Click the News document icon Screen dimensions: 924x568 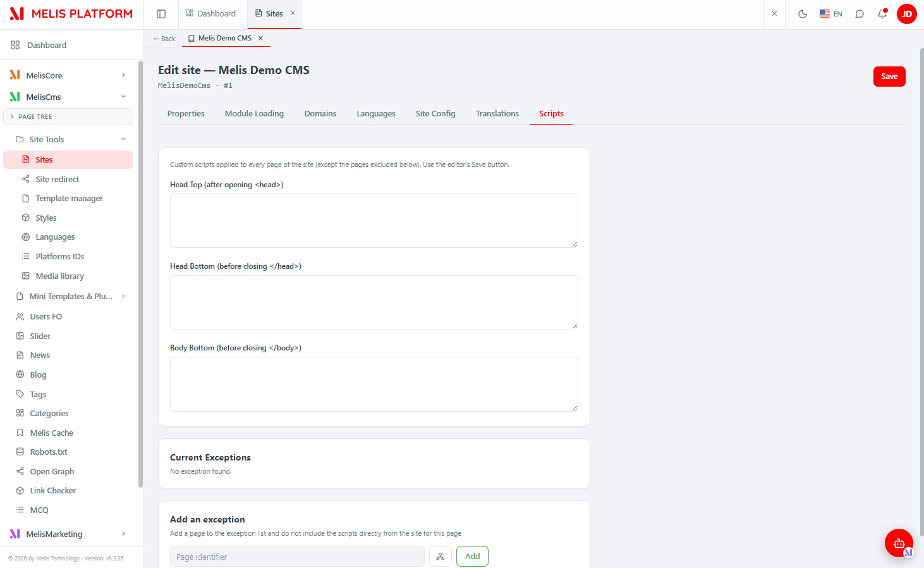pyautogui.click(x=20, y=355)
